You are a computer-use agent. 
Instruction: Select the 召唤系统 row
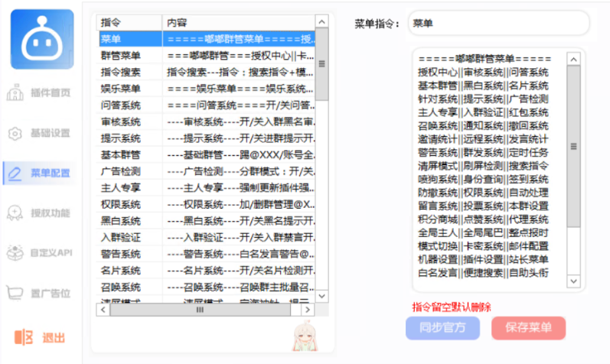point(206,287)
